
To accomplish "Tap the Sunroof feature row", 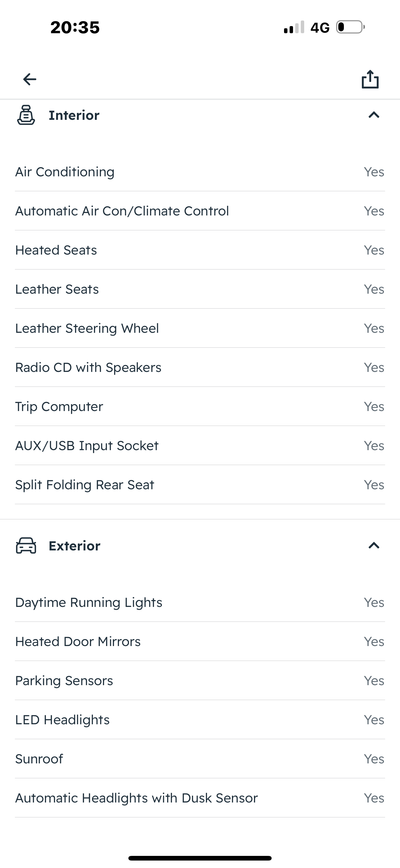I will pyautogui.click(x=200, y=759).
